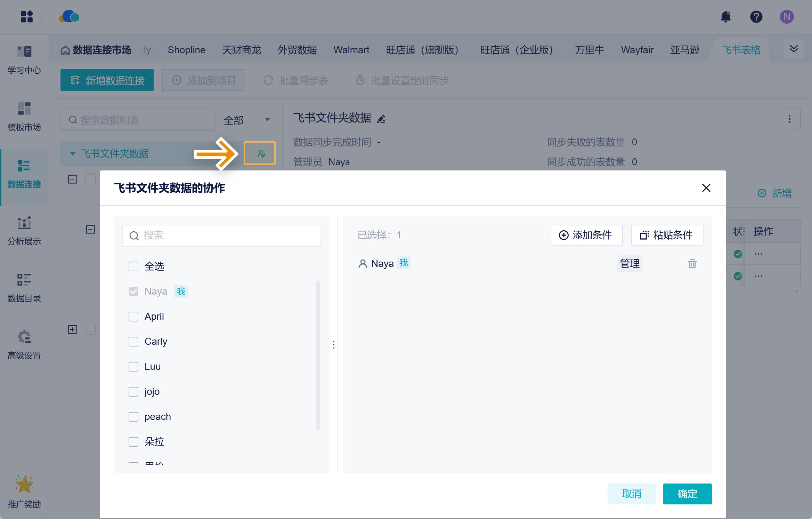
Task: Open the 管理 permission dropdown for Naya
Action: tap(630, 264)
